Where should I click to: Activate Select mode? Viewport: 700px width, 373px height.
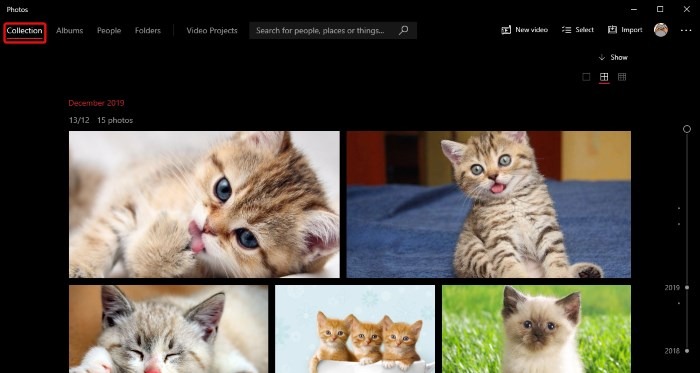click(x=578, y=30)
